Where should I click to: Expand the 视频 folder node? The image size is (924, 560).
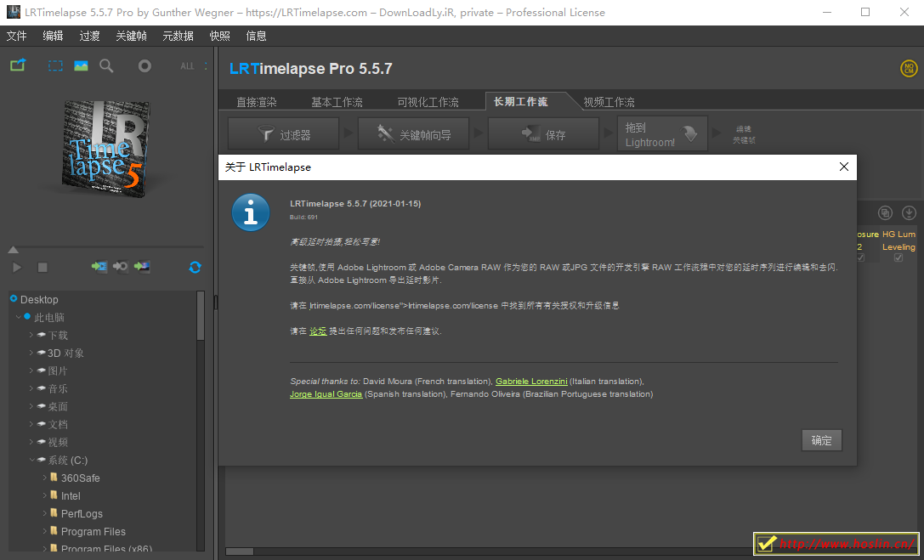(31, 442)
